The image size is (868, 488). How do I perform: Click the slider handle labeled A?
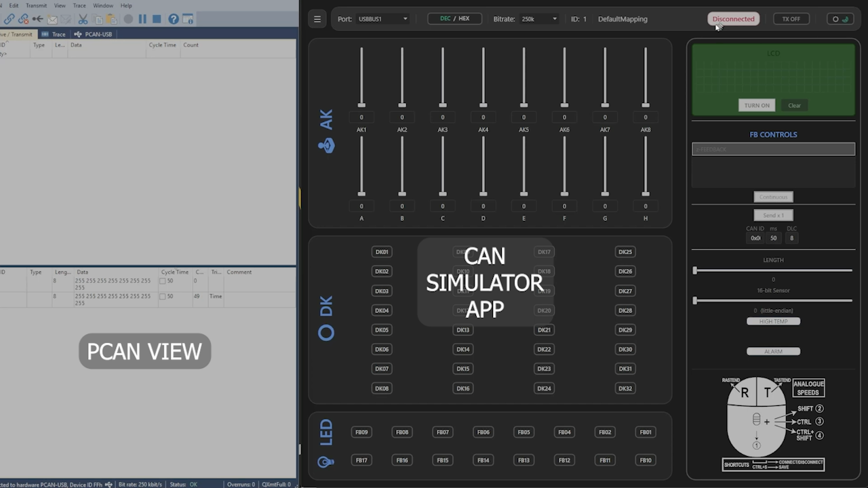[361, 194]
